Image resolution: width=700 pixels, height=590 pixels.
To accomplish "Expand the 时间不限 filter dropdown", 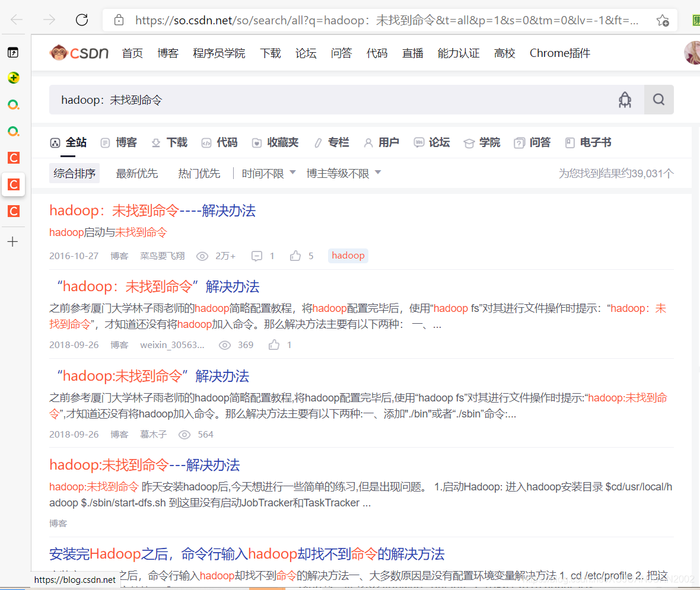I will [x=268, y=173].
